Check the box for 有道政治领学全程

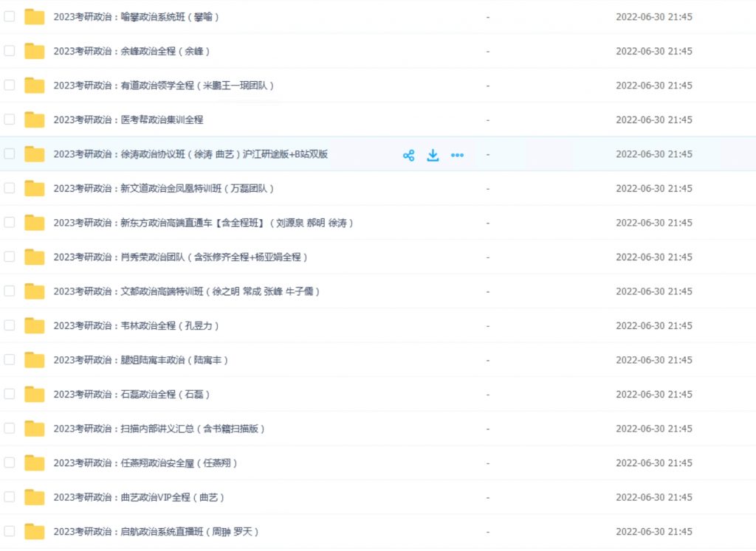pos(9,85)
